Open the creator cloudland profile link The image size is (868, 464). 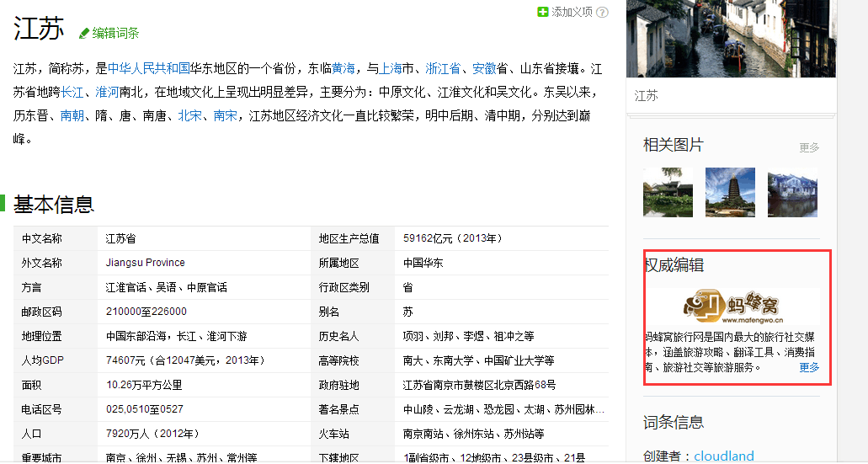tap(723, 456)
